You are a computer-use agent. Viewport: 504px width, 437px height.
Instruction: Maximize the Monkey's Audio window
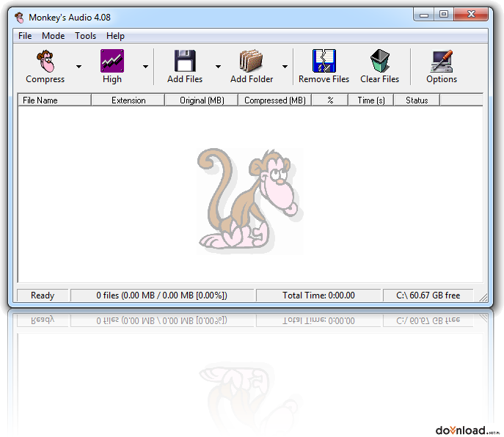click(444, 15)
